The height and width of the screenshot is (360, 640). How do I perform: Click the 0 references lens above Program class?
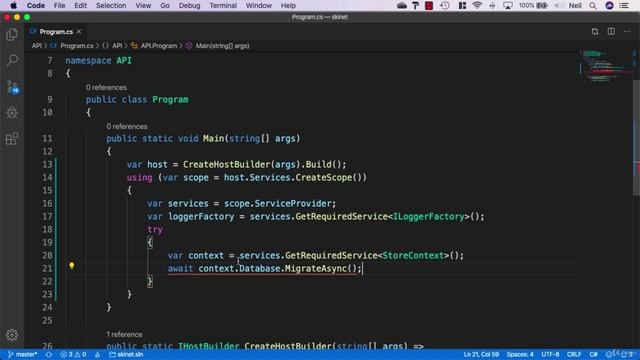(106, 87)
